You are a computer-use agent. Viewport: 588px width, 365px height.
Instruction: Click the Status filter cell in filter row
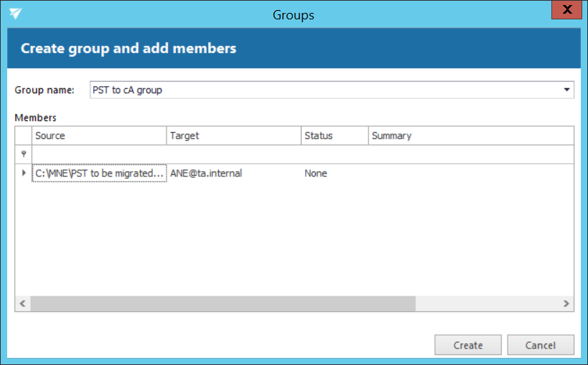click(x=335, y=154)
